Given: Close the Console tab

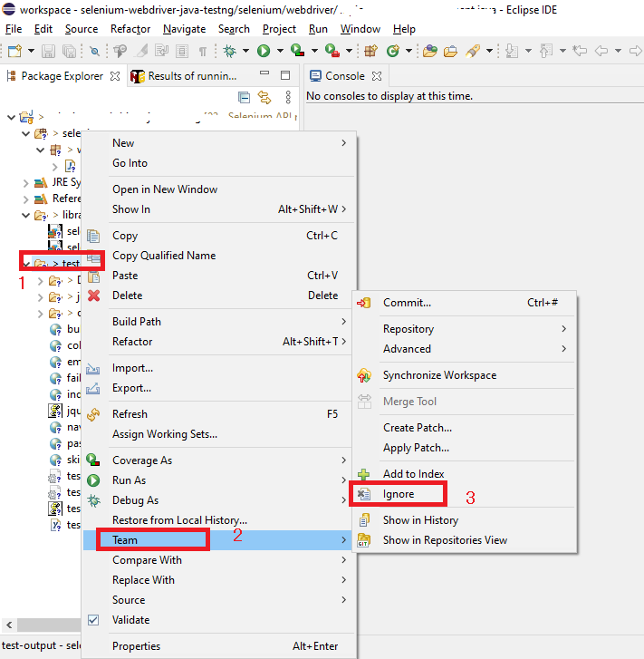Looking at the screenshot, I should click(x=377, y=76).
